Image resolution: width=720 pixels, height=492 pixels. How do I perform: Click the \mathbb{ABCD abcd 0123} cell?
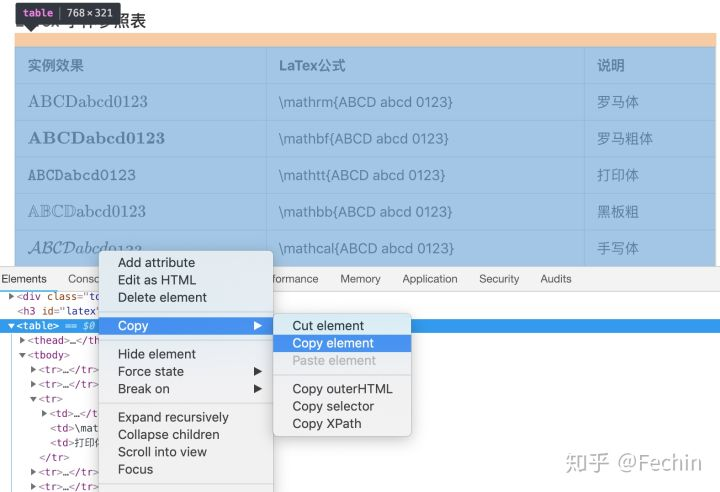pyautogui.click(x=425, y=212)
